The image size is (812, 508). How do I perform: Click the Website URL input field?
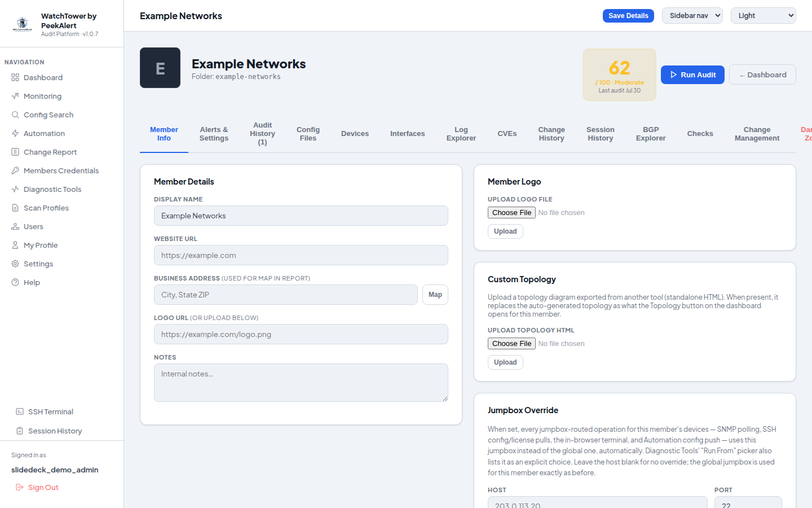click(301, 255)
